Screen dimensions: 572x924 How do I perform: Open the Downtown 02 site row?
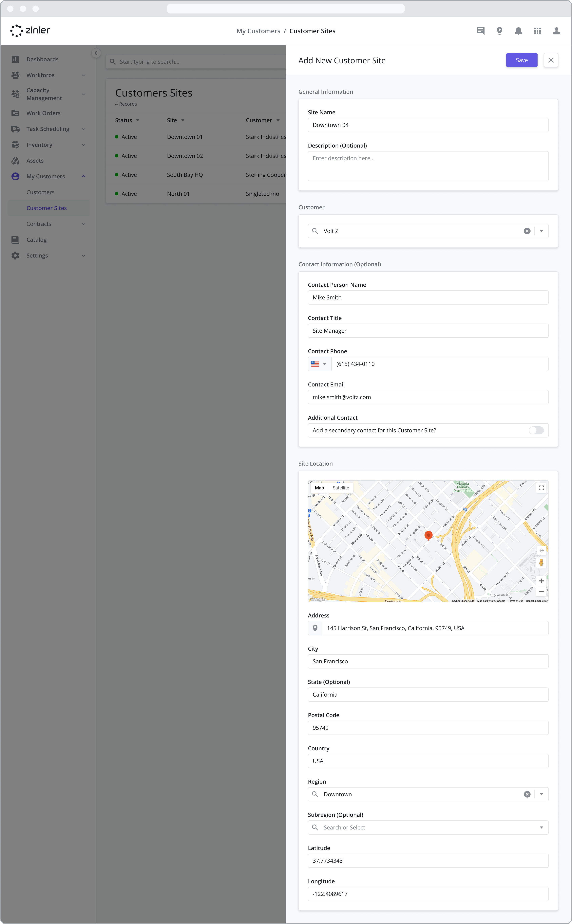click(196, 156)
